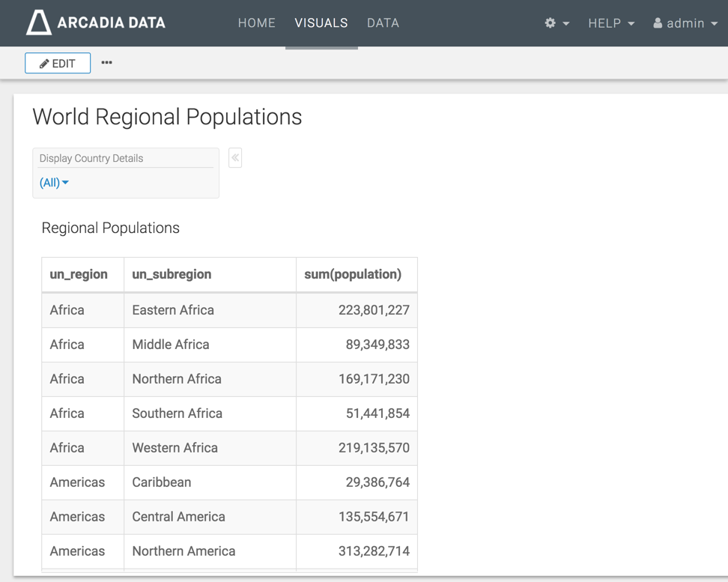Click the Arcadia Data logo icon
Viewport: 728px width, 582px height.
tap(39, 22)
